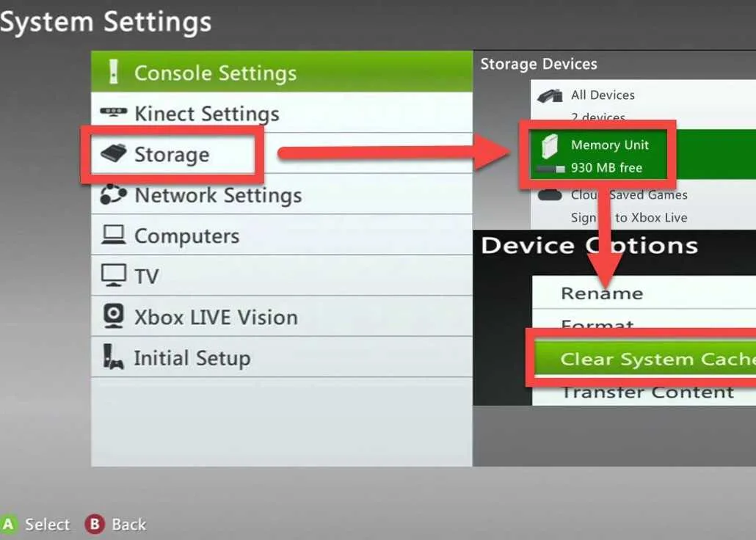The image size is (756, 540).
Task: Click the Storage drive icon
Action: 113,153
